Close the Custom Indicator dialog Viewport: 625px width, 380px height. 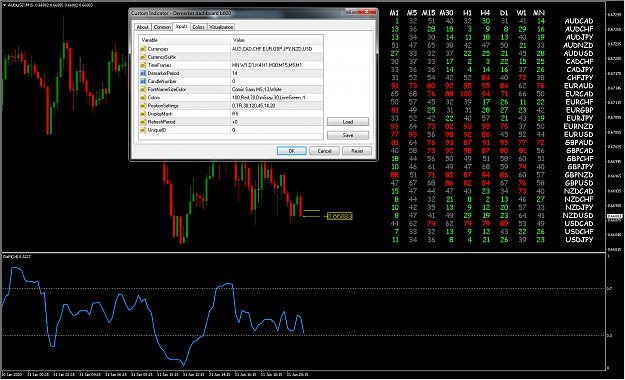[x=366, y=12]
